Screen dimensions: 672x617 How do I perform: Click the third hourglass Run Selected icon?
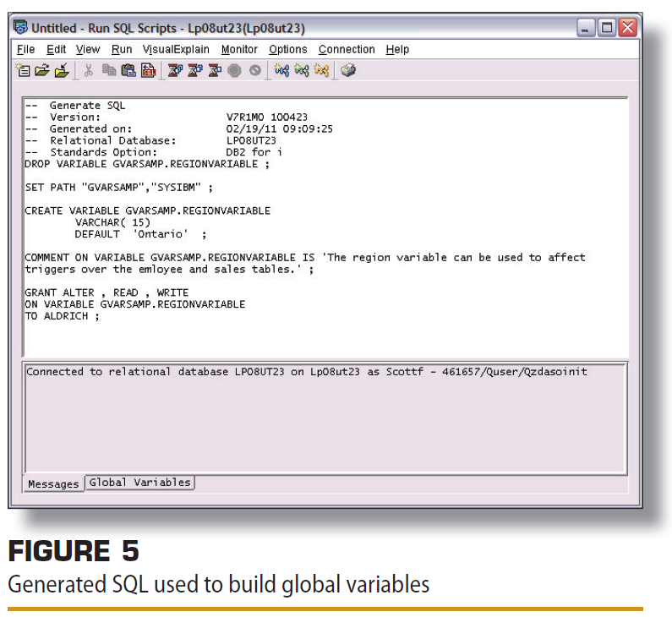(x=215, y=70)
